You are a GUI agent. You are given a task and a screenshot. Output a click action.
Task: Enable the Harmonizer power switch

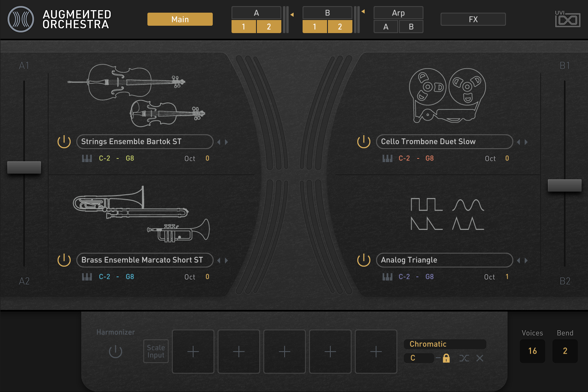115,352
